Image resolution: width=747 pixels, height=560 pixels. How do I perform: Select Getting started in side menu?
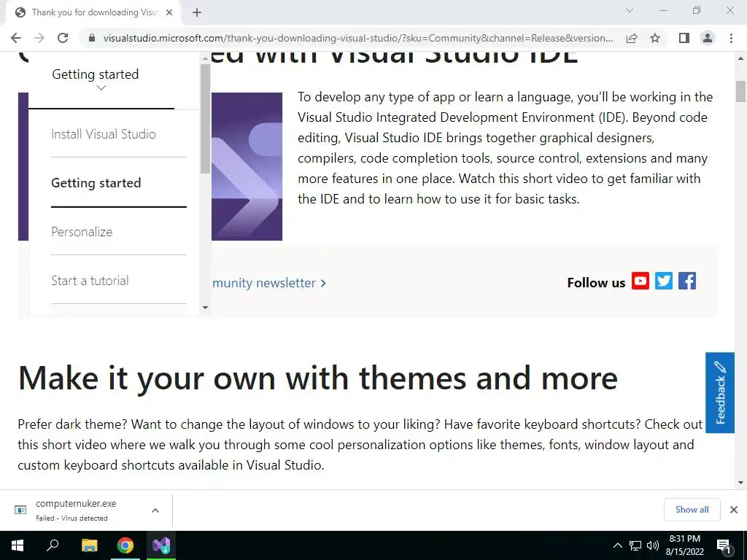click(x=96, y=183)
